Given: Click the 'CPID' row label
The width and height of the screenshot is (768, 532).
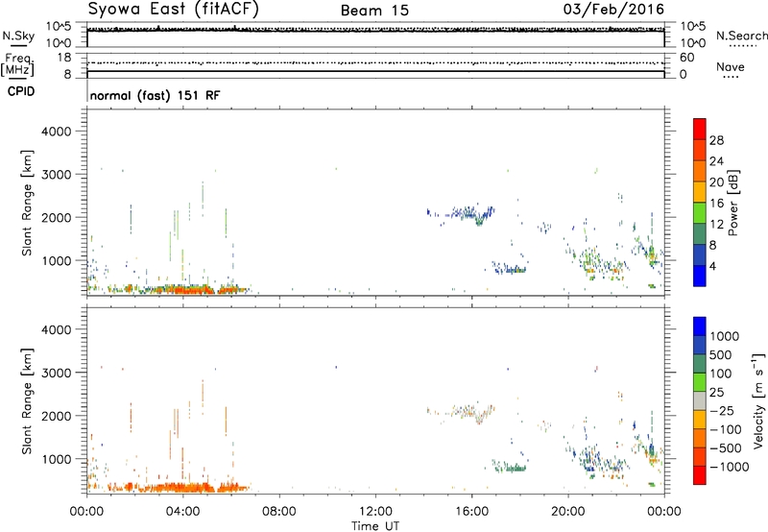Looking at the screenshot, I should click(20, 91).
